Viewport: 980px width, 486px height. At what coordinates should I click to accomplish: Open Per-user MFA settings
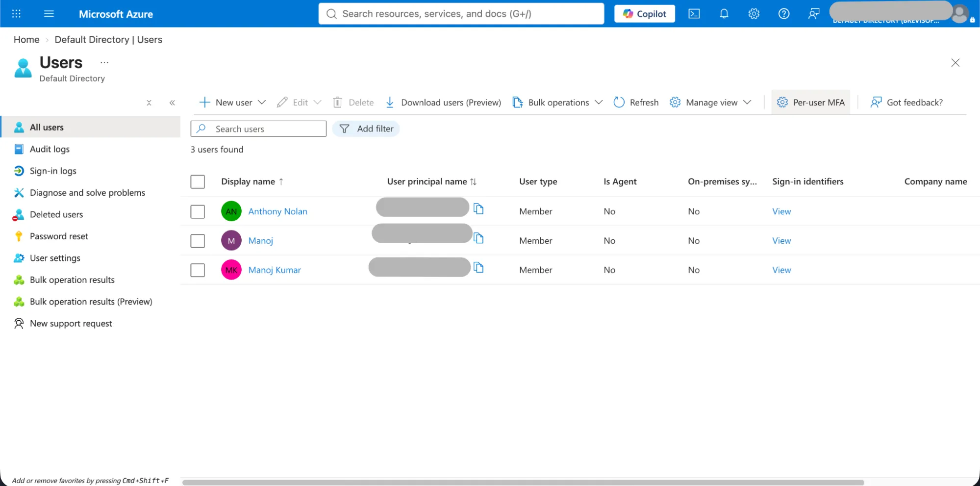pos(810,102)
